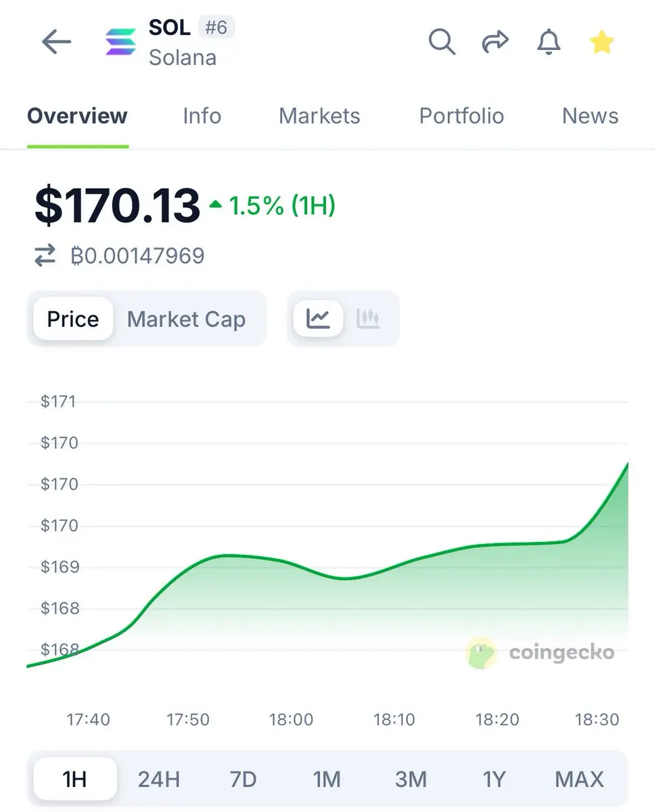This screenshot has height=812, width=655.
Task: Choose the MAX time range
Action: click(x=579, y=780)
